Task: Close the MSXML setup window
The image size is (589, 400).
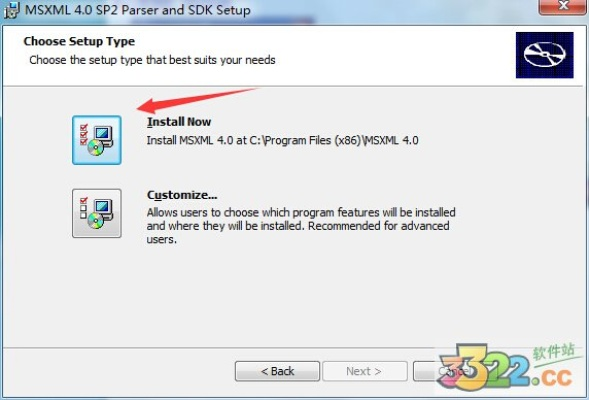Action: tap(562, 6)
